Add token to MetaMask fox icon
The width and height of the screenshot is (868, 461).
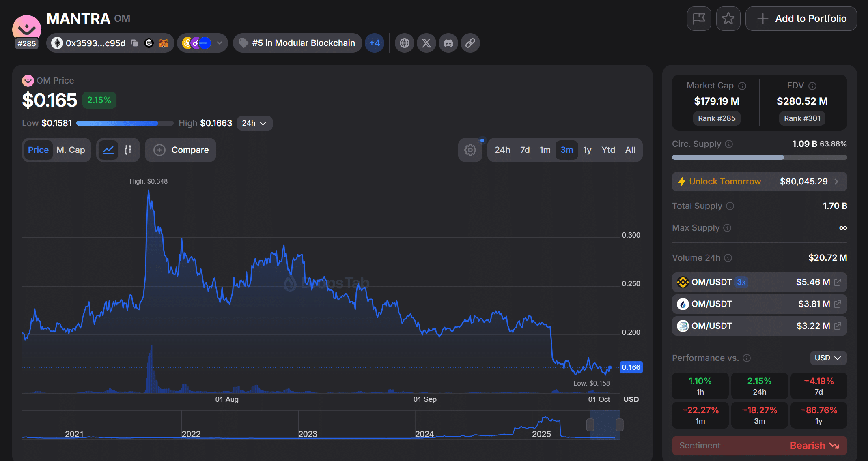(x=164, y=43)
